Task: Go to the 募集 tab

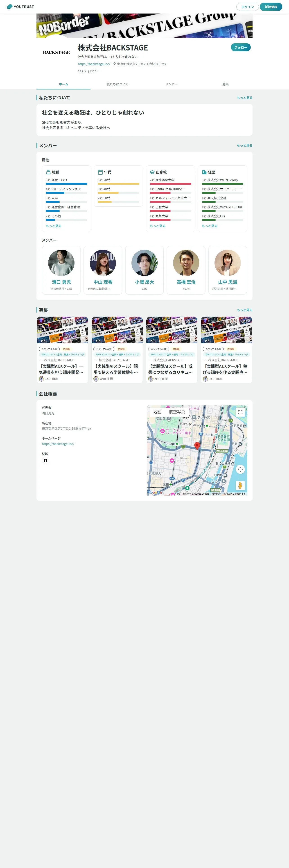Action: [225, 84]
